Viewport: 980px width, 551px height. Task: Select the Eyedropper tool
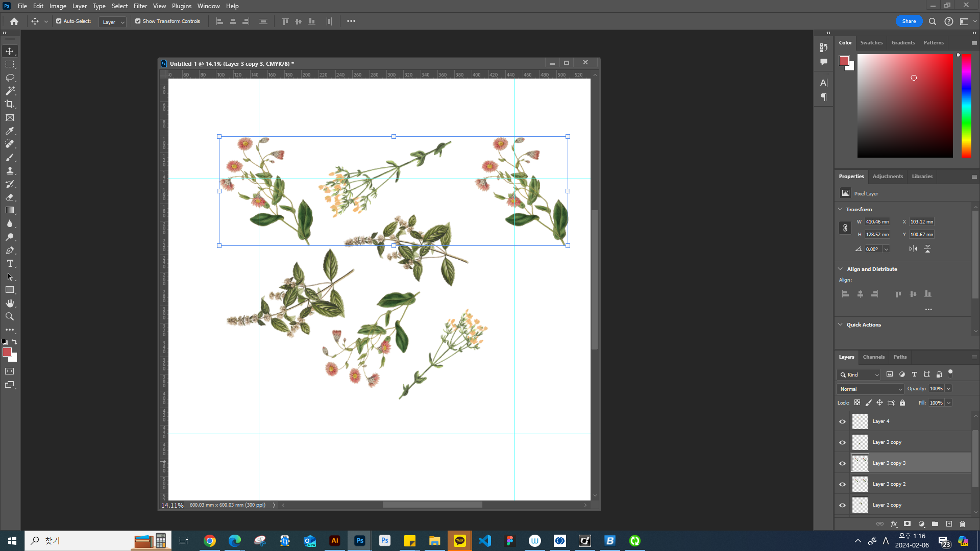[x=10, y=131]
